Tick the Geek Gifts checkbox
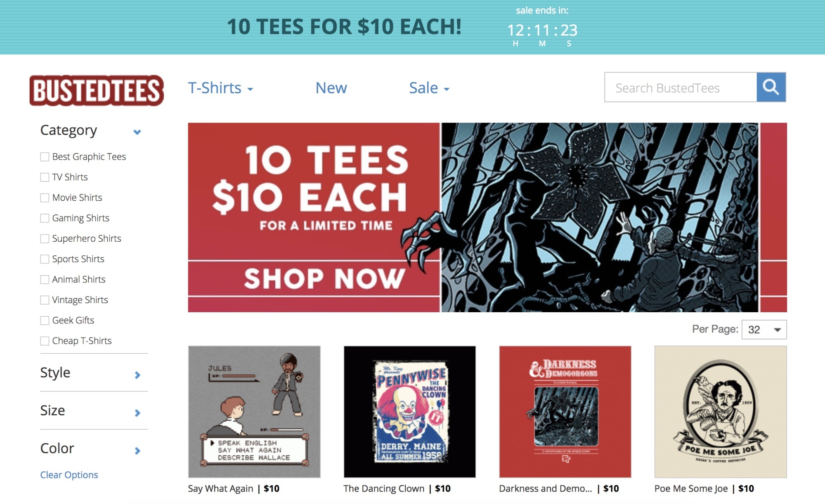 [45, 320]
